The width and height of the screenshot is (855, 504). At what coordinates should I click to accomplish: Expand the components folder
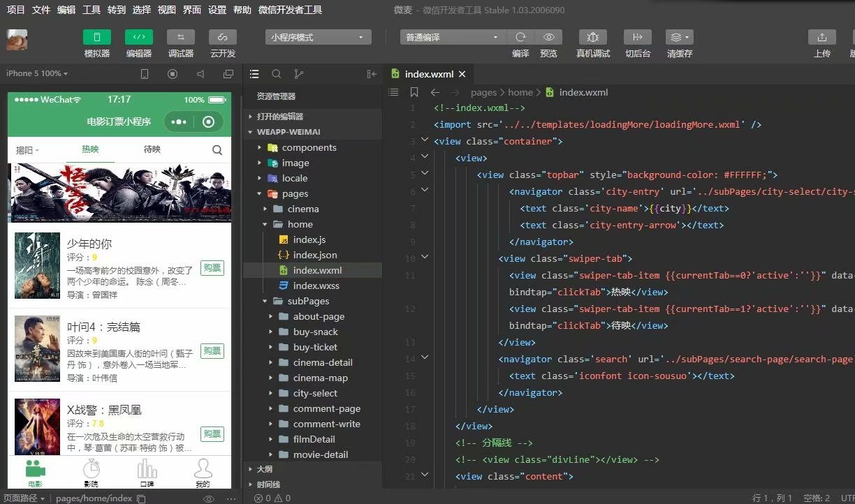click(312, 147)
